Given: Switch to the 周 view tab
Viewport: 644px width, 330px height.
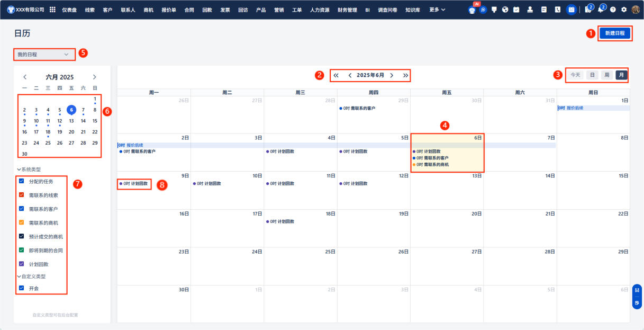Looking at the screenshot, I should [x=607, y=75].
